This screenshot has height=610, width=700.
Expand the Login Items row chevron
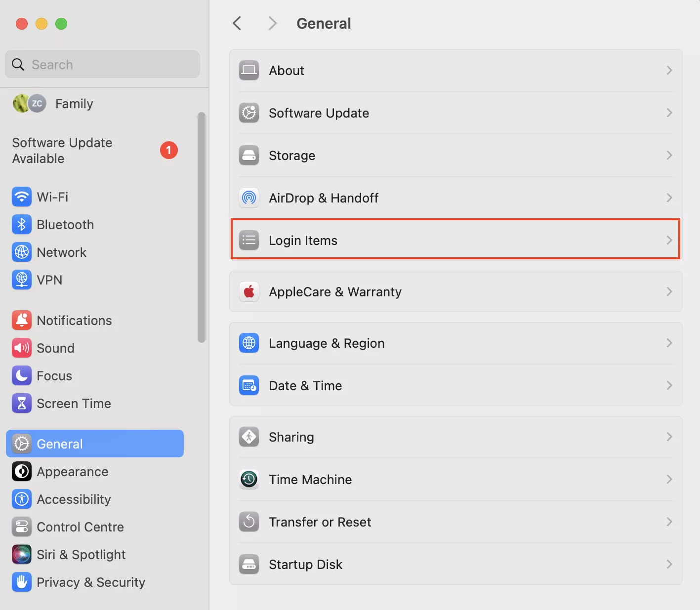[669, 241]
